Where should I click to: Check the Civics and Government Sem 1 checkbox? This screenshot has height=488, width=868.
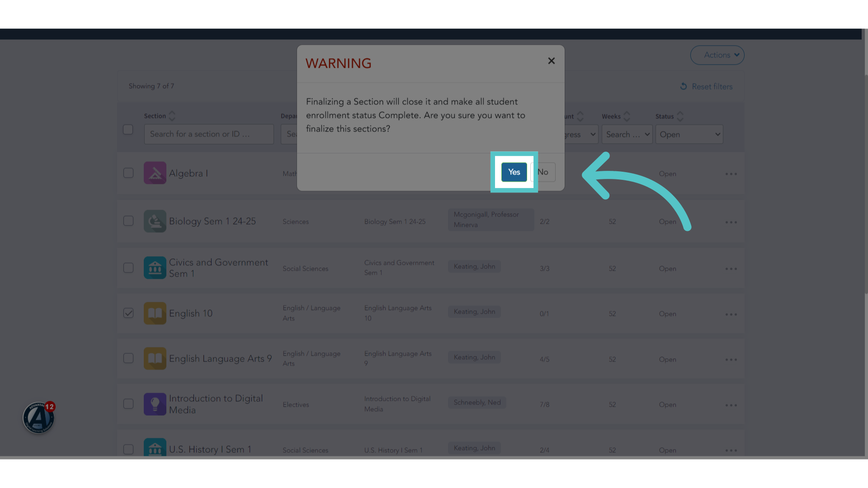(x=128, y=268)
